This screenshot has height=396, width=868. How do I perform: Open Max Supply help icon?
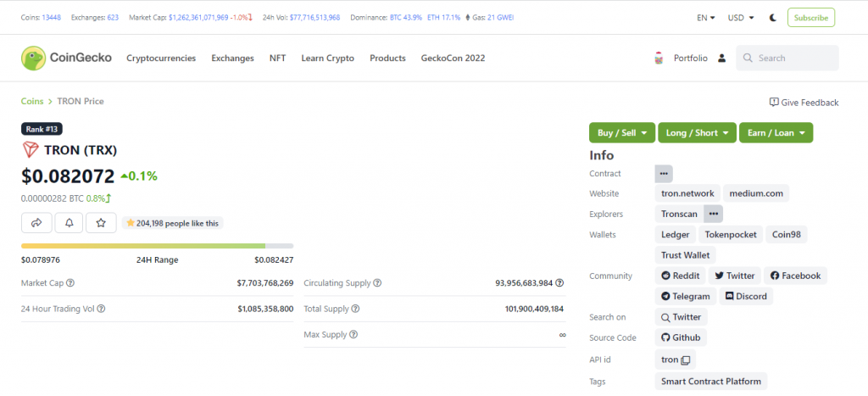pos(353,335)
